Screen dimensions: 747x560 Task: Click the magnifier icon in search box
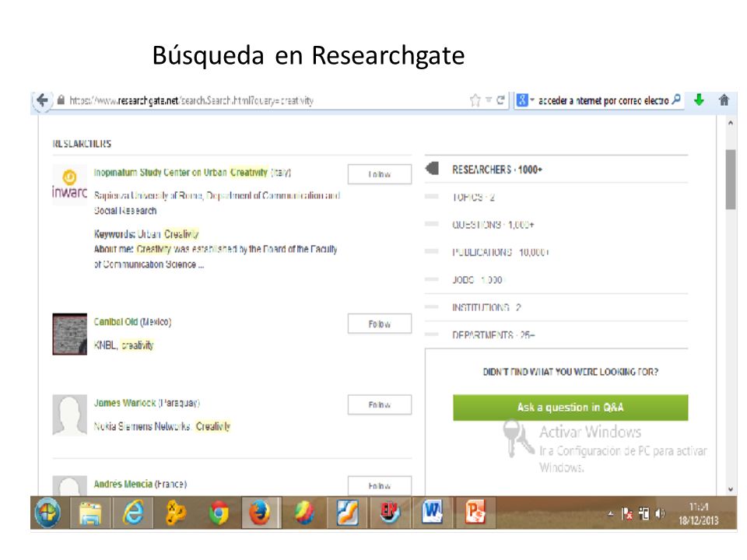pyautogui.click(x=676, y=100)
